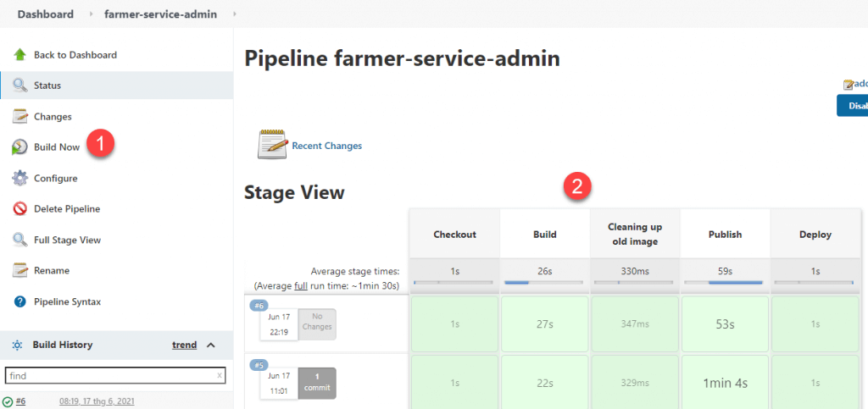
Task: Click the 347ms cleanup cell for build #6
Action: pyautogui.click(x=635, y=323)
